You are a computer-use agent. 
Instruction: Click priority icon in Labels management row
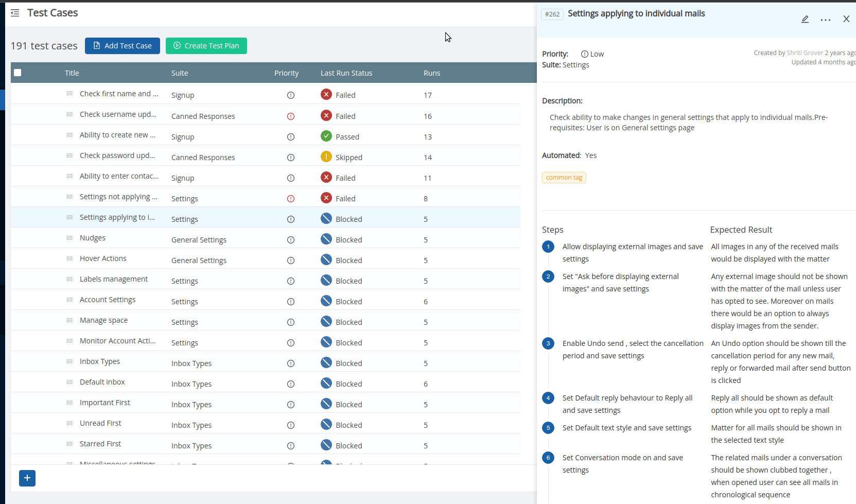click(291, 281)
